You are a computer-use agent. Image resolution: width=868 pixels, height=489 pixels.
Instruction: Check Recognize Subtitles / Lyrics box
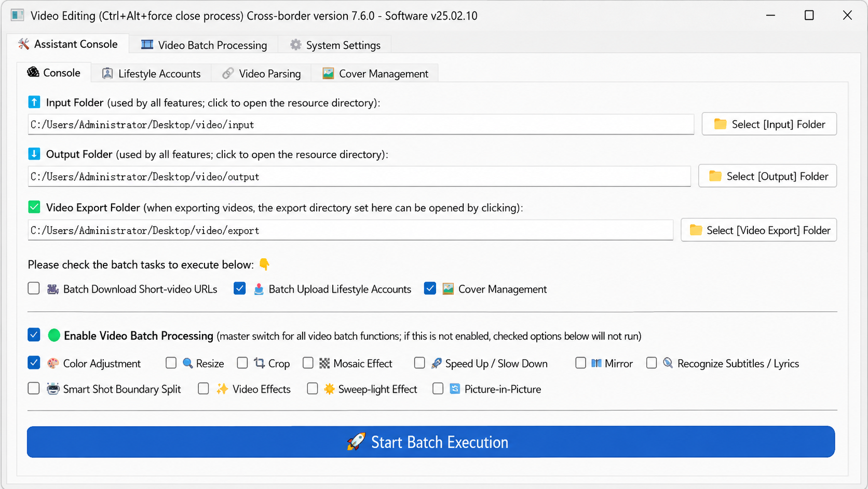(652, 363)
